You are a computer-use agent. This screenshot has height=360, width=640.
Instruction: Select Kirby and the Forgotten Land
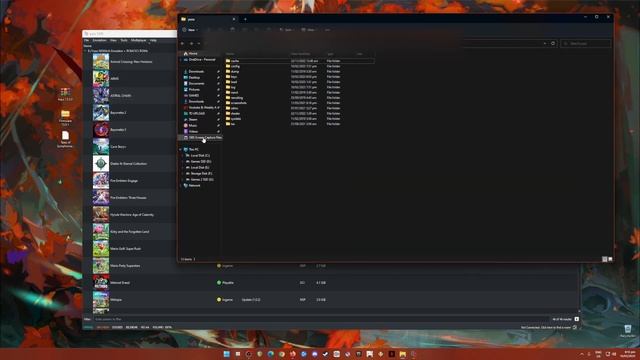click(131, 231)
